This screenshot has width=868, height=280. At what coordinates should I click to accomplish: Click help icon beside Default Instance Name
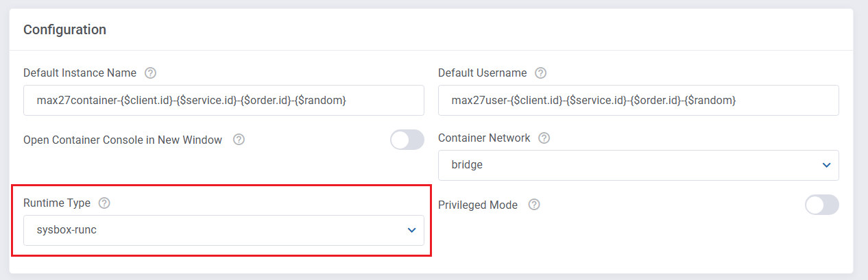151,73
